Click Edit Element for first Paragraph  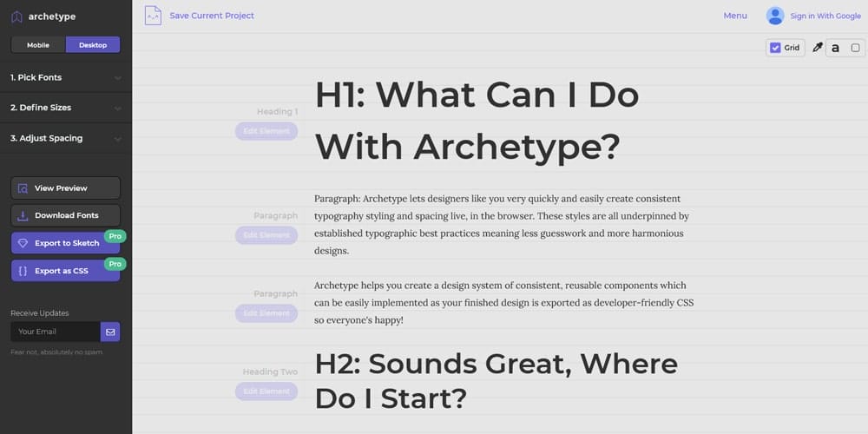pyautogui.click(x=266, y=235)
